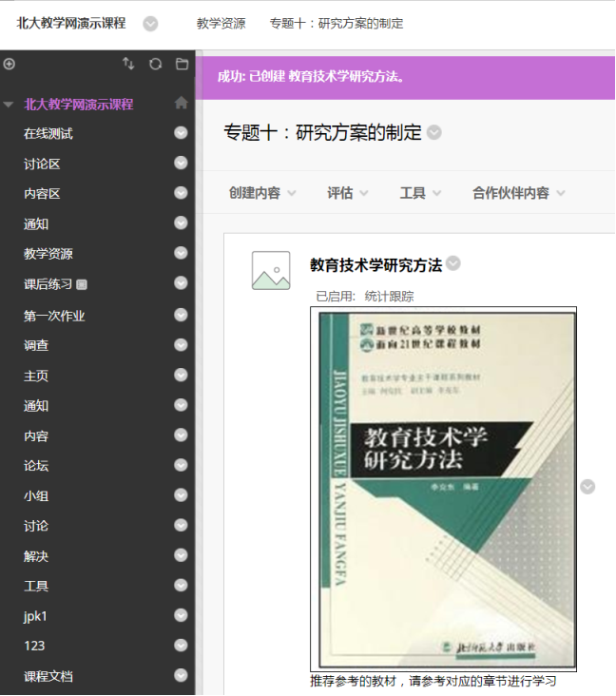Viewport: 616px width, 696px height.
Task: Click the 统计跟踪 status text
Action: pyautogui.click(x=389, y=296)
